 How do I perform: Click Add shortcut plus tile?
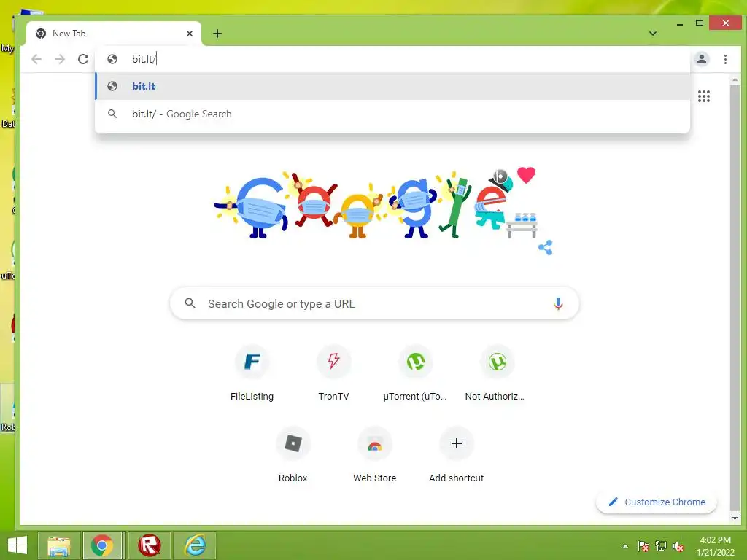click(x=457, y=455)
